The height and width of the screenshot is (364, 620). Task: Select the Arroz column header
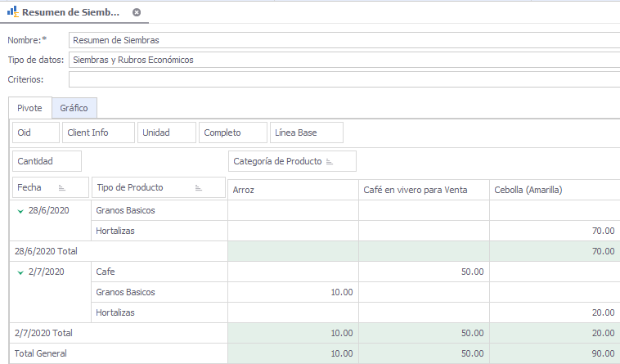tap(292, 190)
